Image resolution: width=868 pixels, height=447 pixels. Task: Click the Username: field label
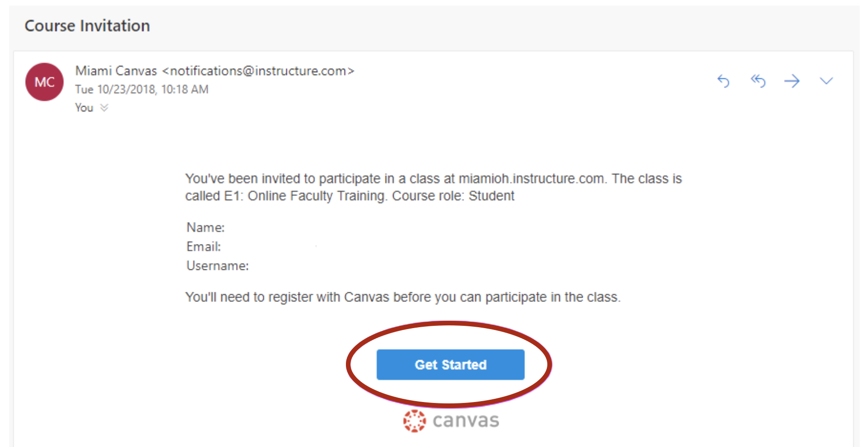[x=217, y=266]
